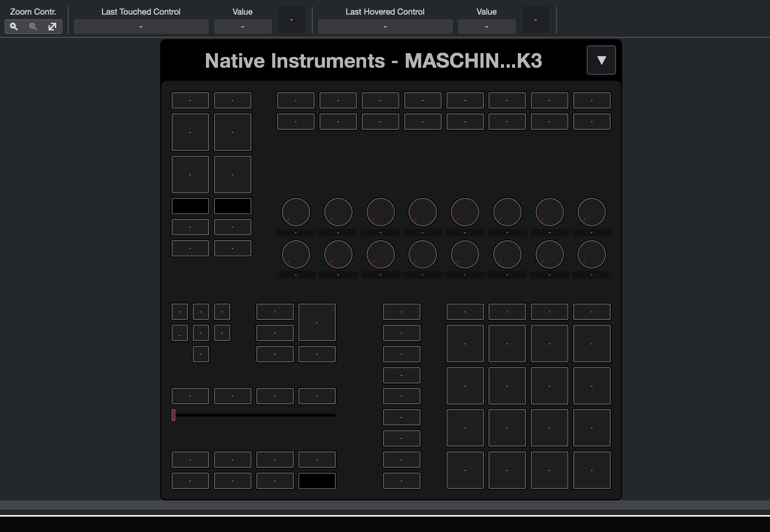Screen dimensions: 770x532
Task: Click the Last Hovered Control name field
Action: [385, 27]
